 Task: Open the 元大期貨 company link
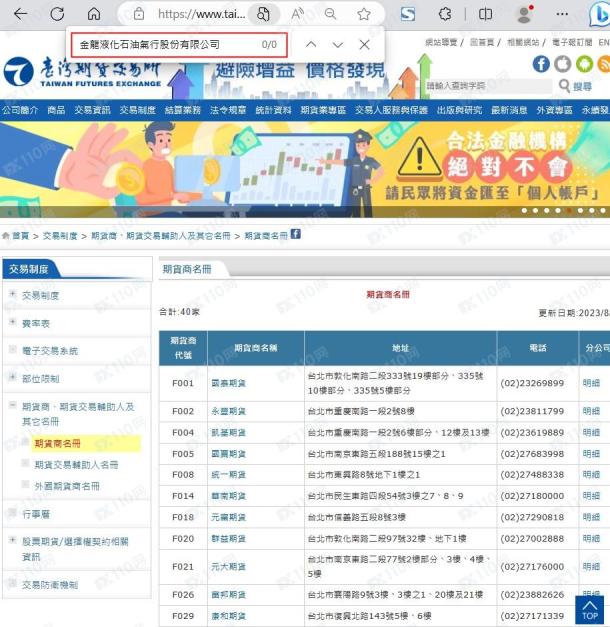point(228,567)
